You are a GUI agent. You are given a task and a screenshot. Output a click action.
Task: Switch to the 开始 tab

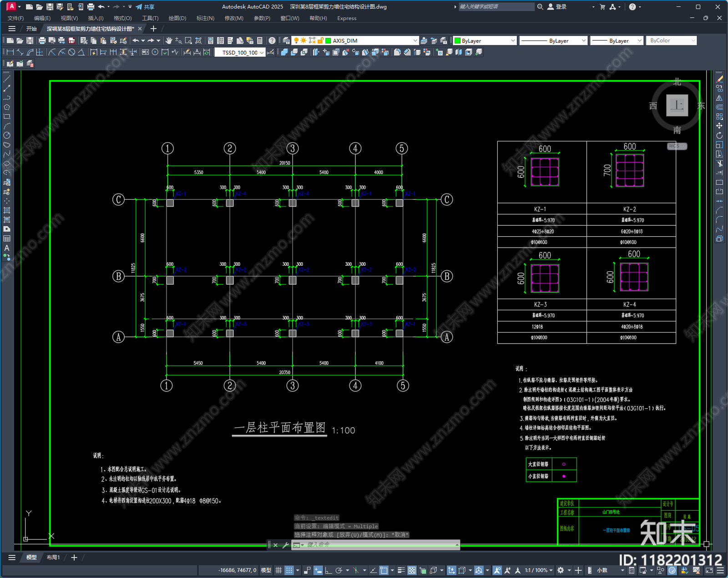pyautogui.click(x=31, y=29)
